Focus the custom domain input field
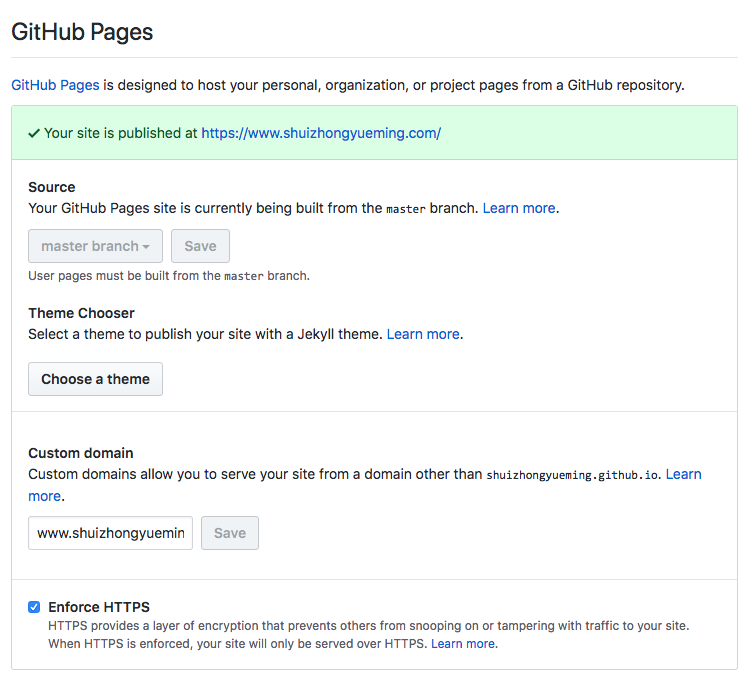Viewport: 750px width, 687px height. tap(110, 533)
